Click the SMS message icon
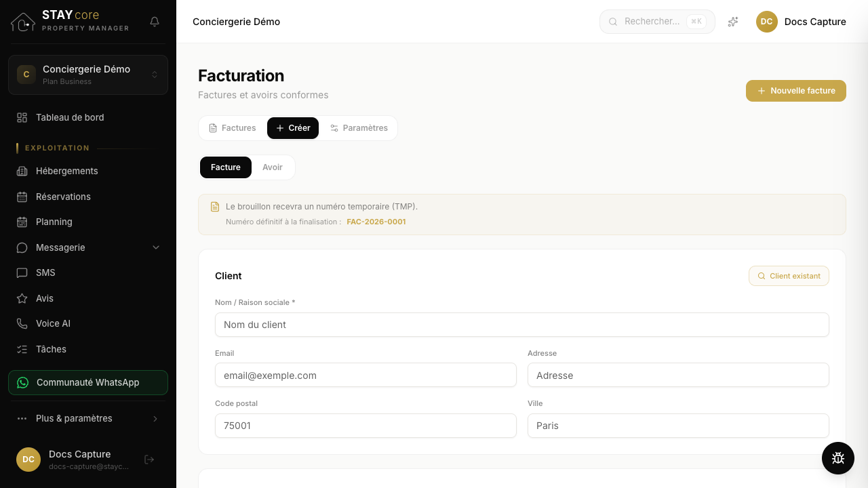 point(22,272)
